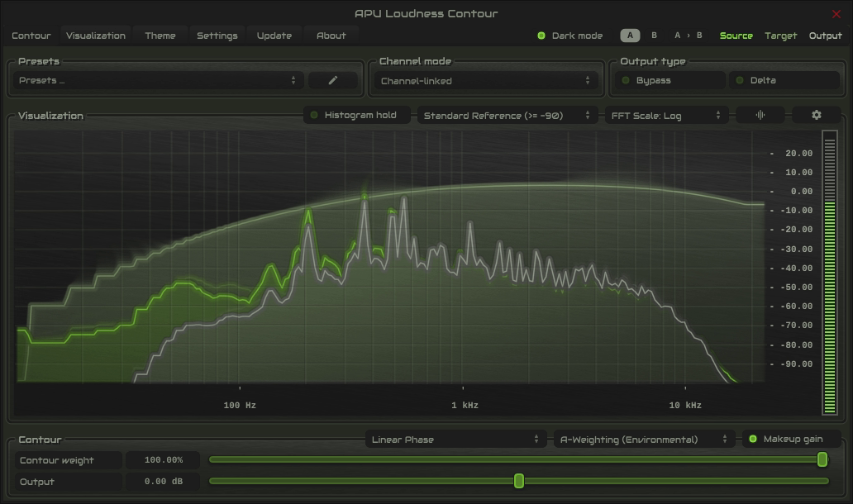Select the Output view button
This screenshot has height=504, width=853.
[825, 36]
